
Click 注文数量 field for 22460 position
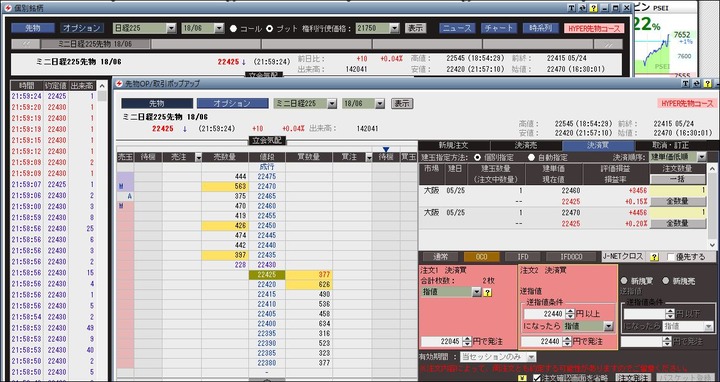678,191
